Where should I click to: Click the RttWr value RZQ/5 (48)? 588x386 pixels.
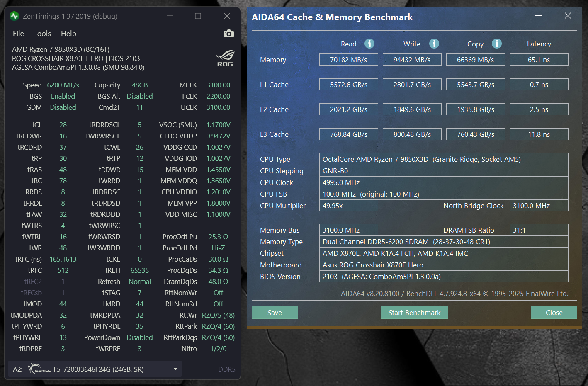pos(219,315)
